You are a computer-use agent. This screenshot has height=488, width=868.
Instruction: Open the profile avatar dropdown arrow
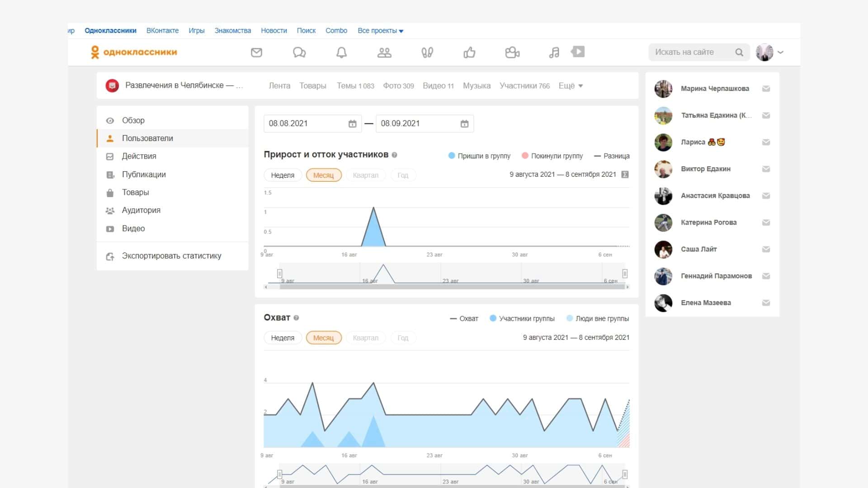780,52
